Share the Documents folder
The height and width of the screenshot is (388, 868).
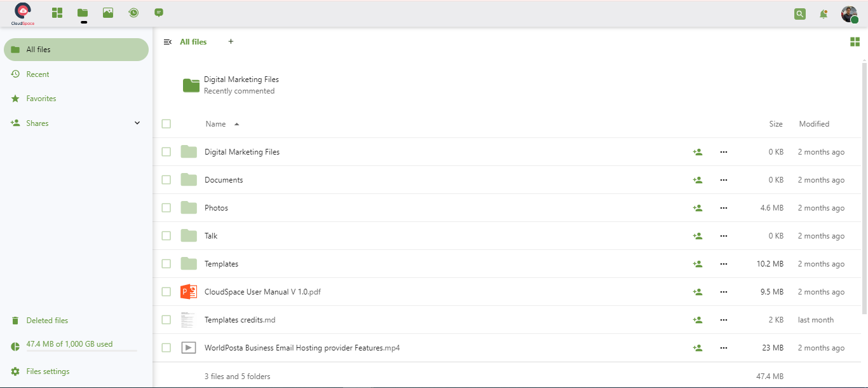click(698, 180)
